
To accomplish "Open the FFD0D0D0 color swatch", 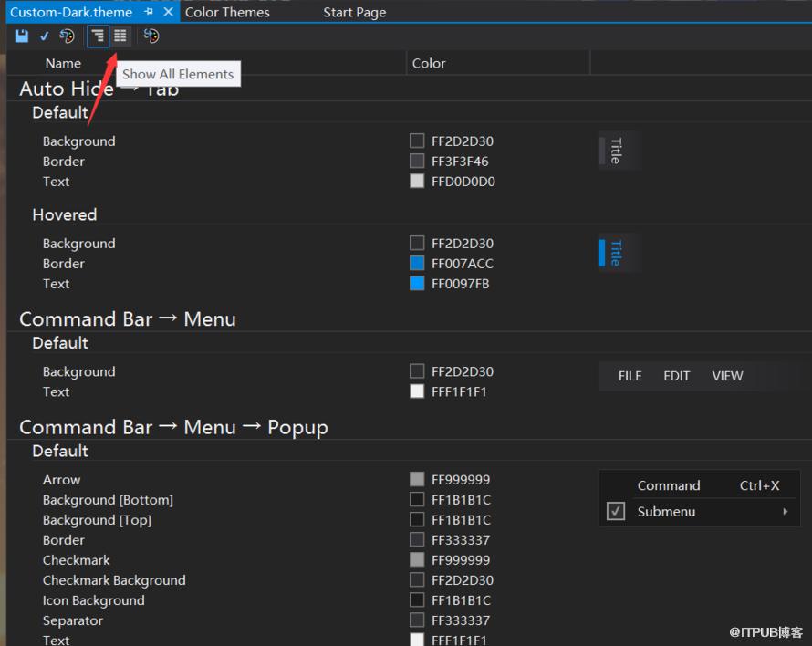I will (417, 182).
